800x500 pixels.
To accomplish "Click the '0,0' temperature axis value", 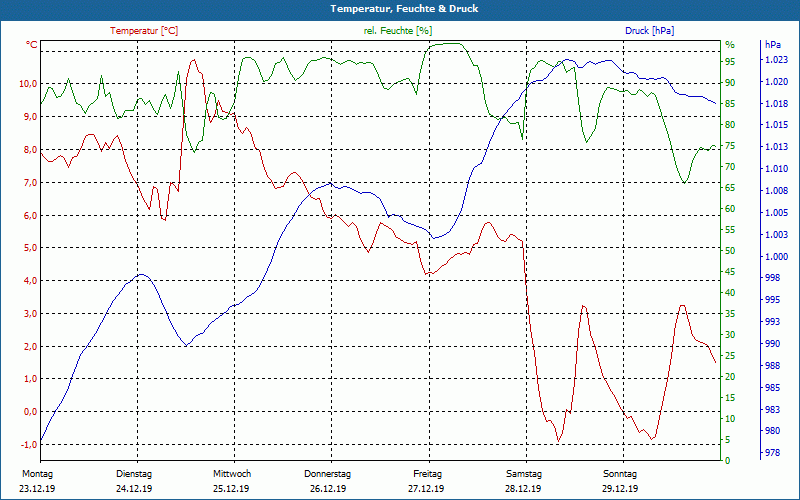I will 30,412.
